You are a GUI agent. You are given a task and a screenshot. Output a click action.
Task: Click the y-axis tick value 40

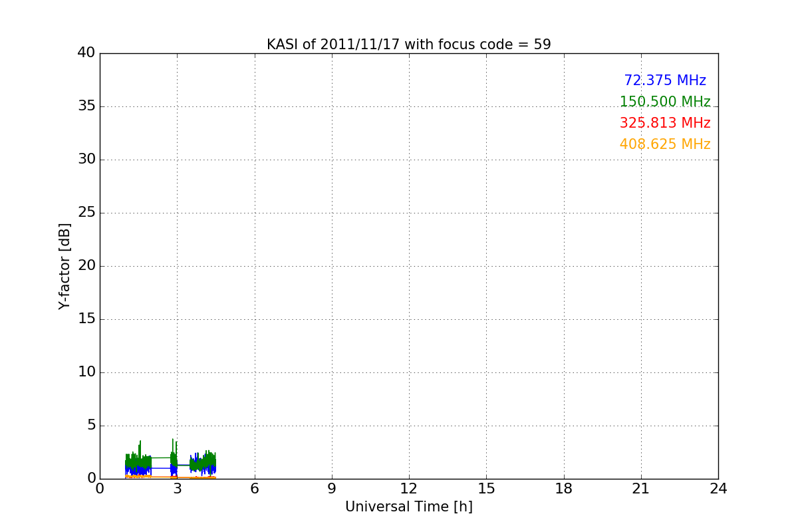(86, 53)
